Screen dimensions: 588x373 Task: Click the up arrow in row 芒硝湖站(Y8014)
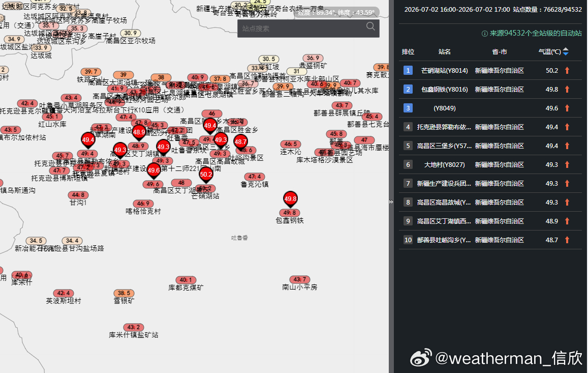(x=567, y=70)
